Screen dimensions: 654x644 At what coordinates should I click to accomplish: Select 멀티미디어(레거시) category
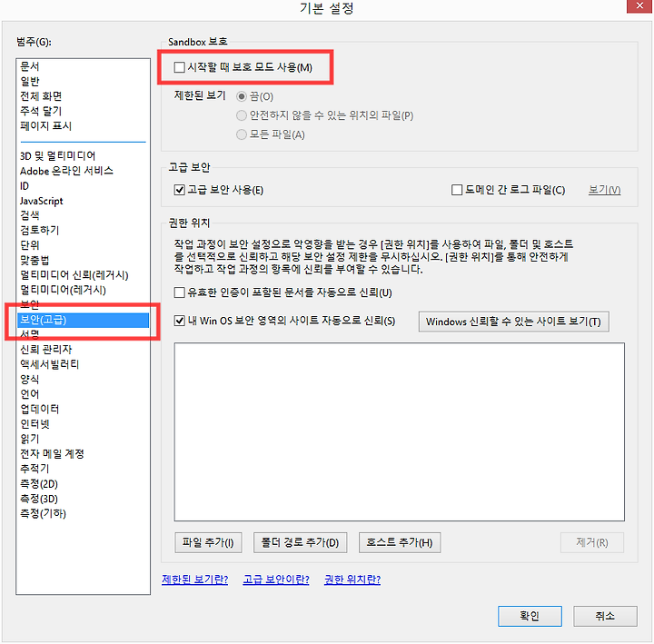pos(83,290)
